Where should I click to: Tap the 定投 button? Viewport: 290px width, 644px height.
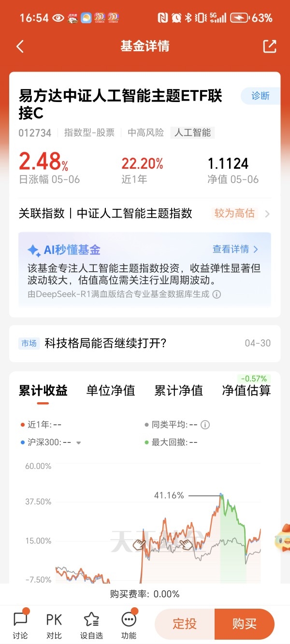[185, 624]
